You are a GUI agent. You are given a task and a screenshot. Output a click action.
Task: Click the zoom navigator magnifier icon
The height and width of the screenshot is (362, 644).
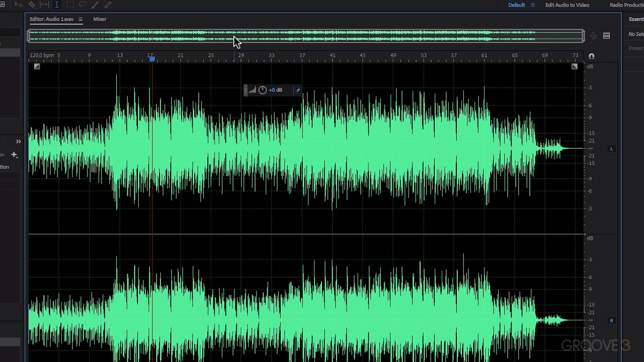[594, 36]
